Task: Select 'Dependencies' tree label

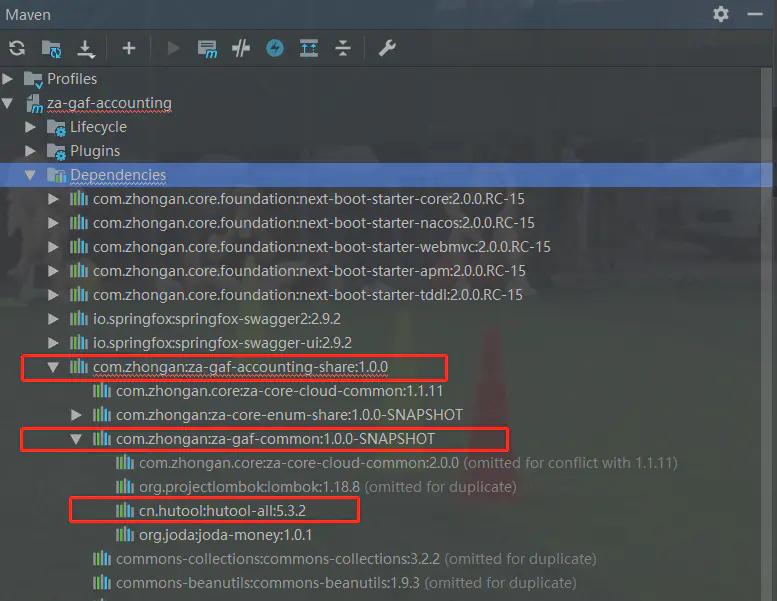Action: point(118,175)
